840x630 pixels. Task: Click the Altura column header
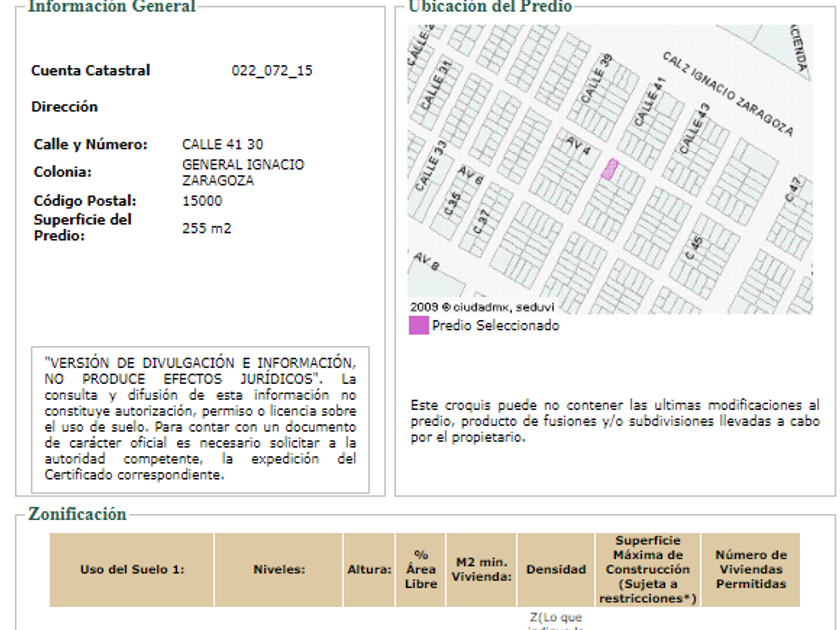click(x=369, y=569)
